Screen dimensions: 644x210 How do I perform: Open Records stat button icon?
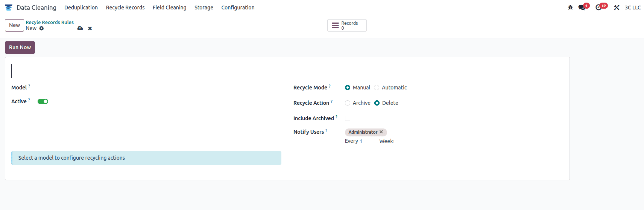tap(335, 26)
